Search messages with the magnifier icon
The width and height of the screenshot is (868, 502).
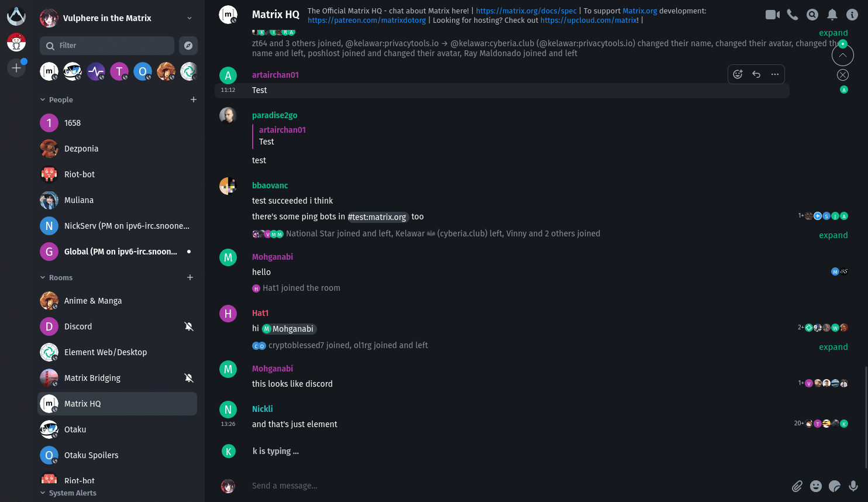(812, 15)
